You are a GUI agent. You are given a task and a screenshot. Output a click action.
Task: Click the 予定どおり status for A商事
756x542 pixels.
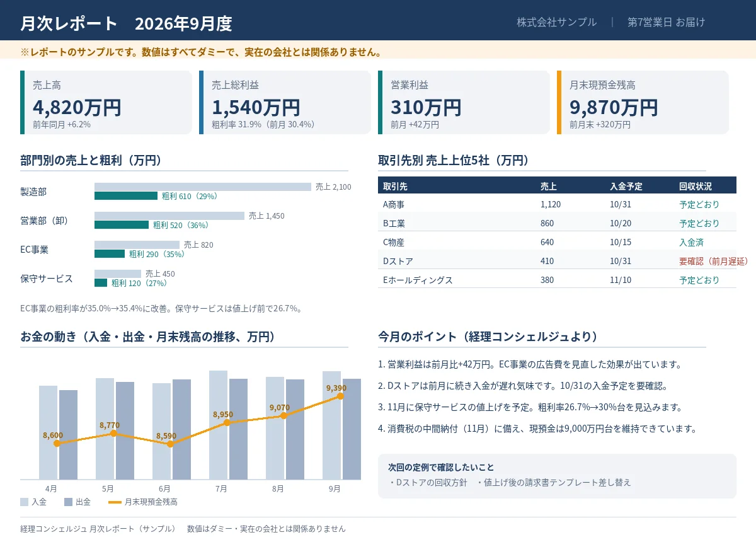(699, 204)
